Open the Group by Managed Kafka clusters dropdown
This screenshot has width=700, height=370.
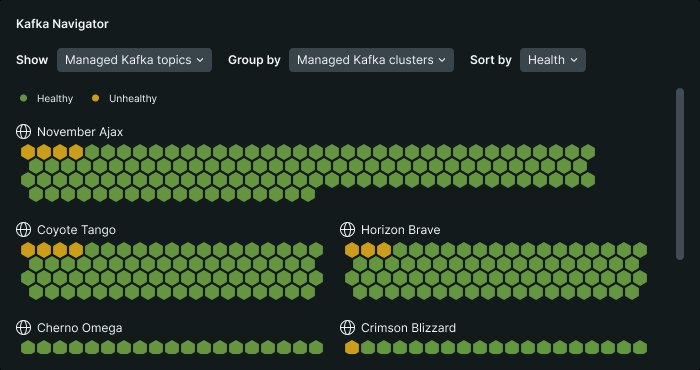[x=371, y=60]
